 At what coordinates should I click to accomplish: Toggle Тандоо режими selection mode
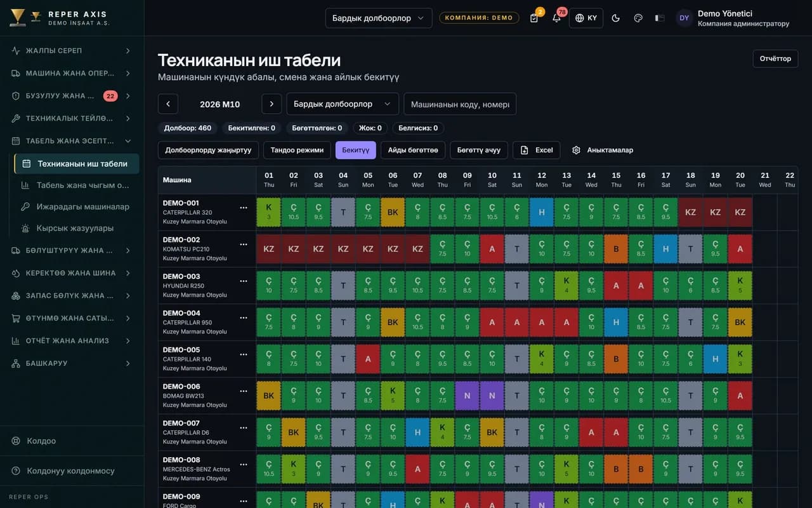[x=297, y=150]
